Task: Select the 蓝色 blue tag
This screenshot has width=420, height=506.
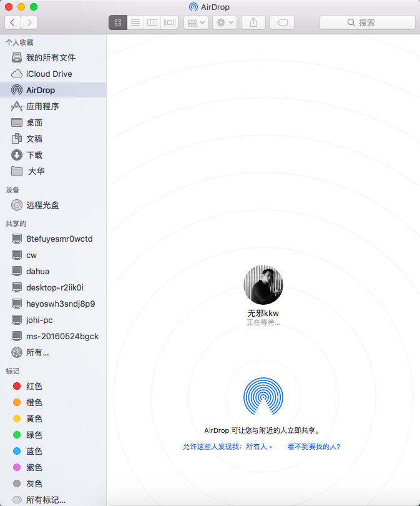Action: (53, 451)
